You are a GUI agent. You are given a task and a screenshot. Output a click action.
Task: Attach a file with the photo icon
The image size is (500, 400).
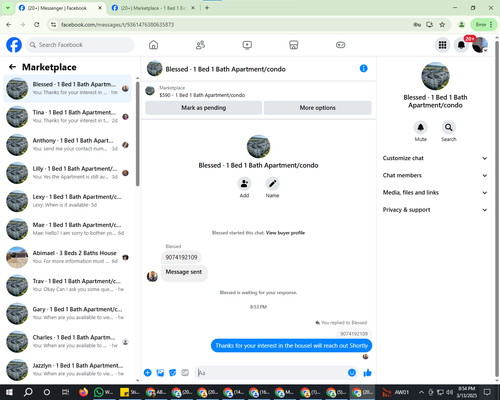[x=160, y=373]
